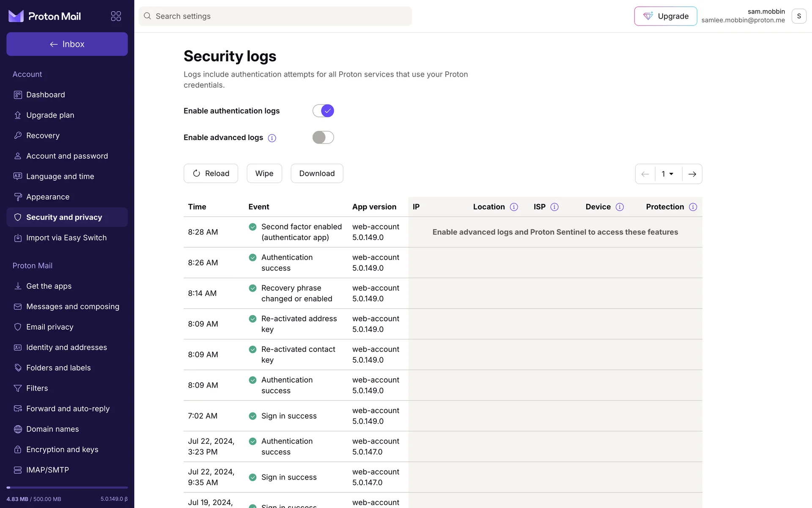The image size is (812, 508).
Task: Download the security logs
Action: pyautogui.click(x=317, y=174)
